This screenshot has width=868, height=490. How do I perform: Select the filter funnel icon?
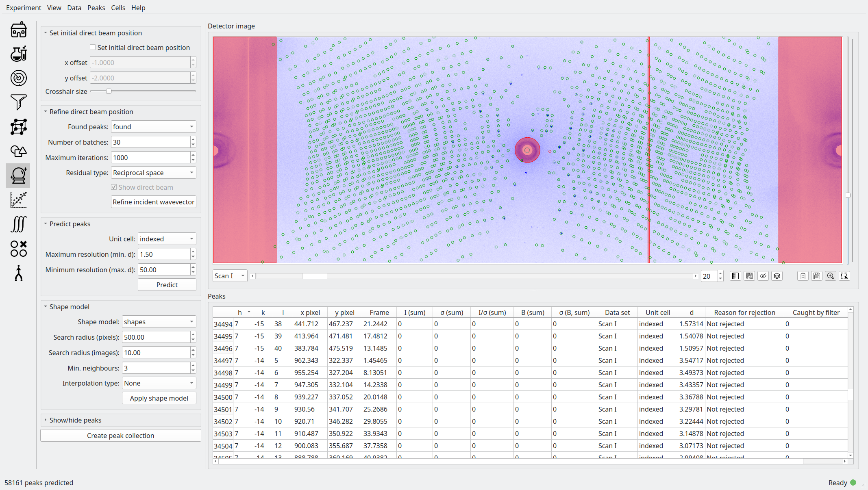point(19,102)
